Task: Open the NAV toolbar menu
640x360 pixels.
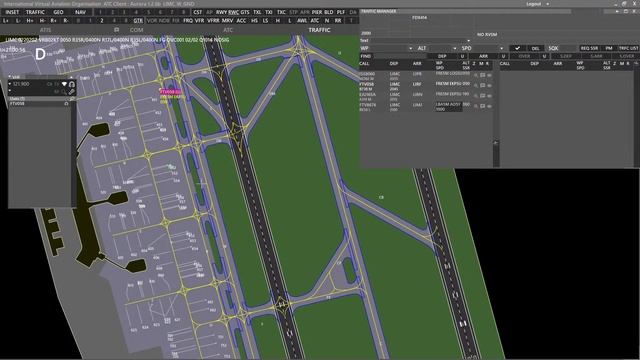Action: (x=80, y=12)
